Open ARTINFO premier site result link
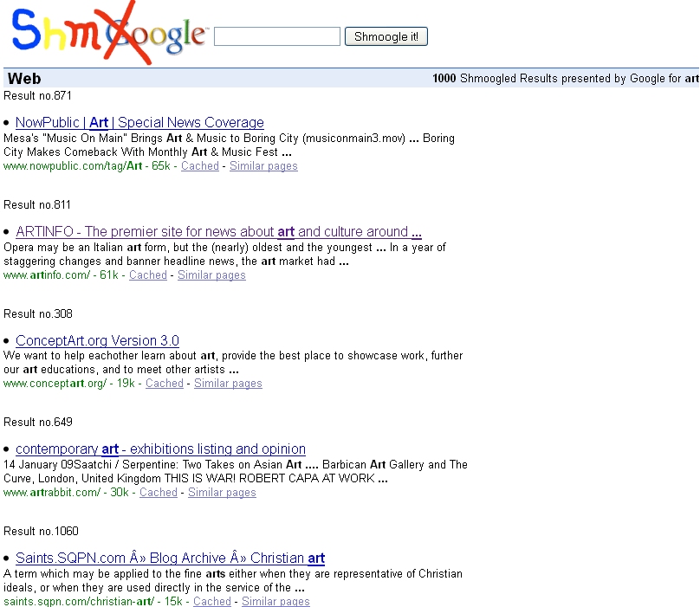 218,232
